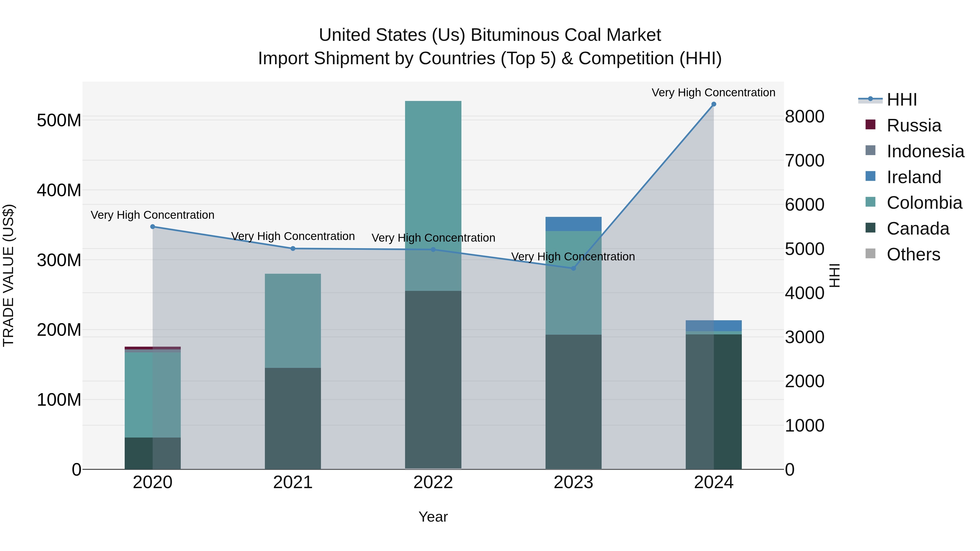The image size is (980, 551).
Task: Click the 2021 Very High Concentration annotation
Action: point(293,236)
